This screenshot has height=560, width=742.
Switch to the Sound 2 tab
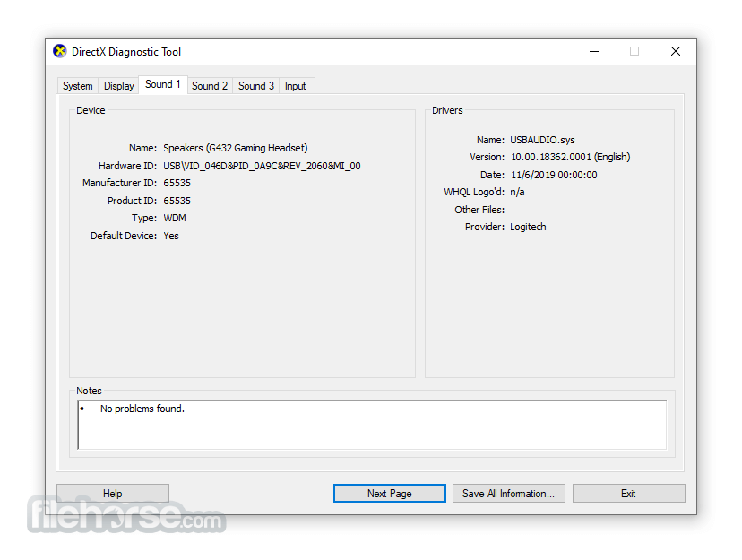coord(210,86)
